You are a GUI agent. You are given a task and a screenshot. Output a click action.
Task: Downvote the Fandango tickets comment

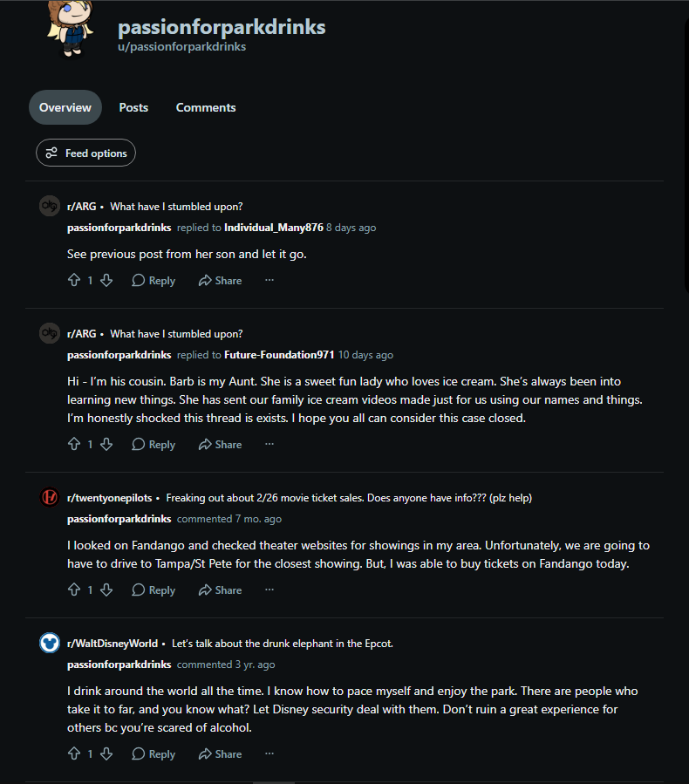click(x=106, y=590)
